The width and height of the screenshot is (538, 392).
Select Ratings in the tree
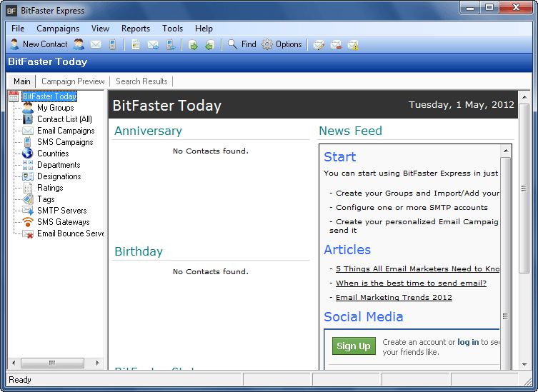tap(50, 188)
